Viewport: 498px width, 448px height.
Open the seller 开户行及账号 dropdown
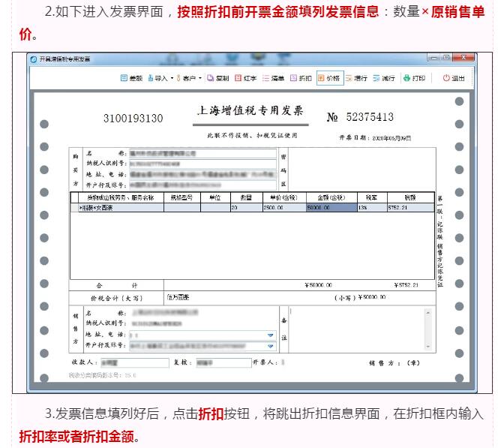coord(270,346)
